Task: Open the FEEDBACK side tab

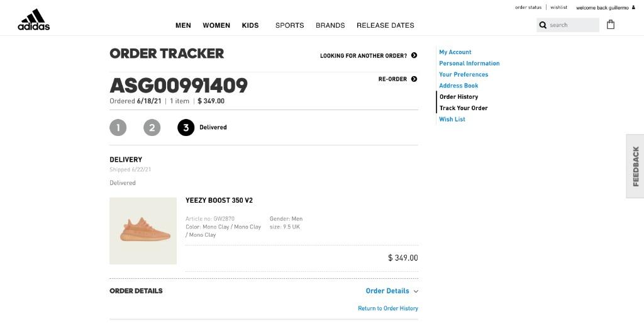Action: pos(635,166)
